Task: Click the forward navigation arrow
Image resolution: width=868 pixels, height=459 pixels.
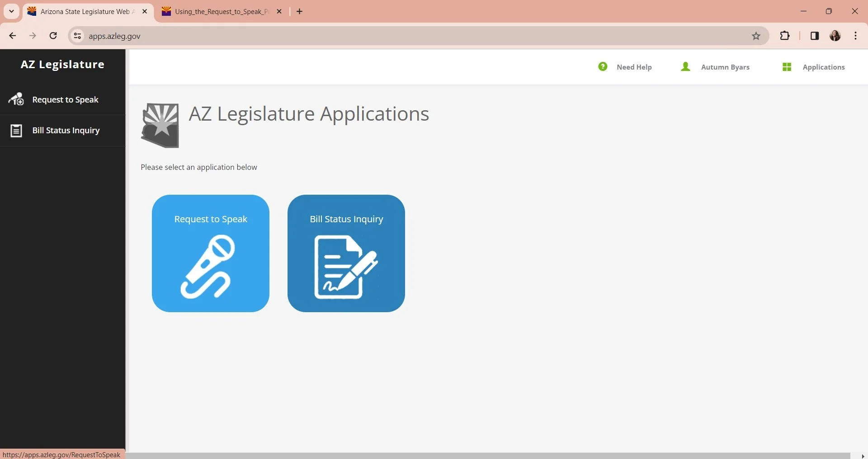Action: point(33,36)
